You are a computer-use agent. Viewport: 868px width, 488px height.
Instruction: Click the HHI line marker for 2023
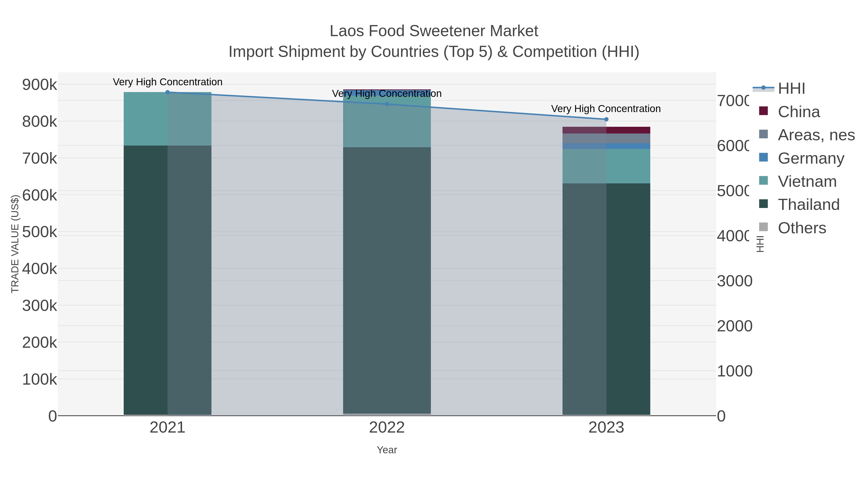[x=606, y=119]
